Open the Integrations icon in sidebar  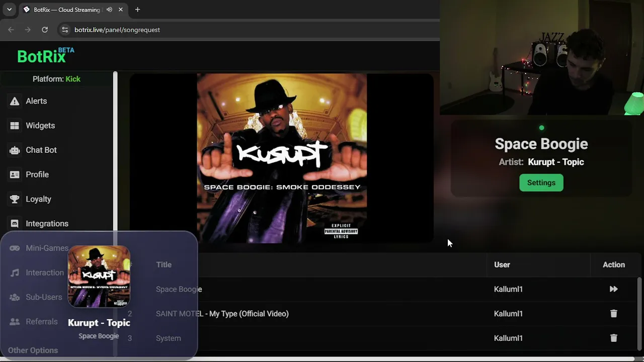click(15, 224)
